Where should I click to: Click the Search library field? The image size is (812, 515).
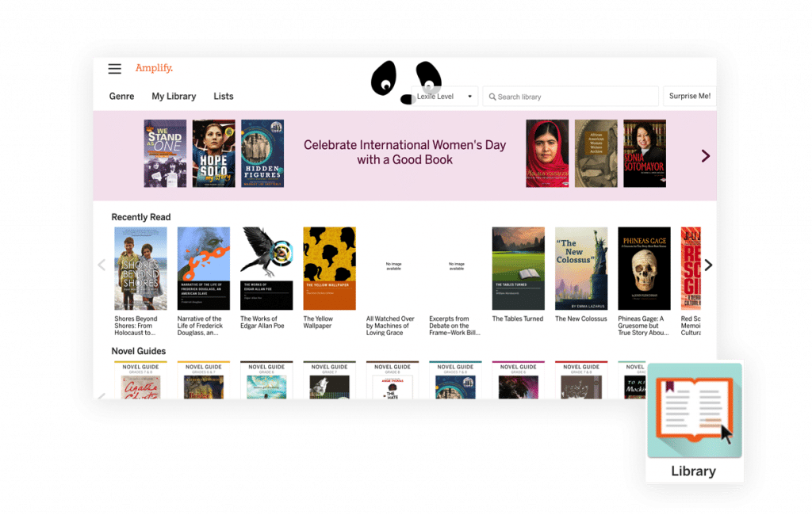pyautogui.click(x=570, y=97)
